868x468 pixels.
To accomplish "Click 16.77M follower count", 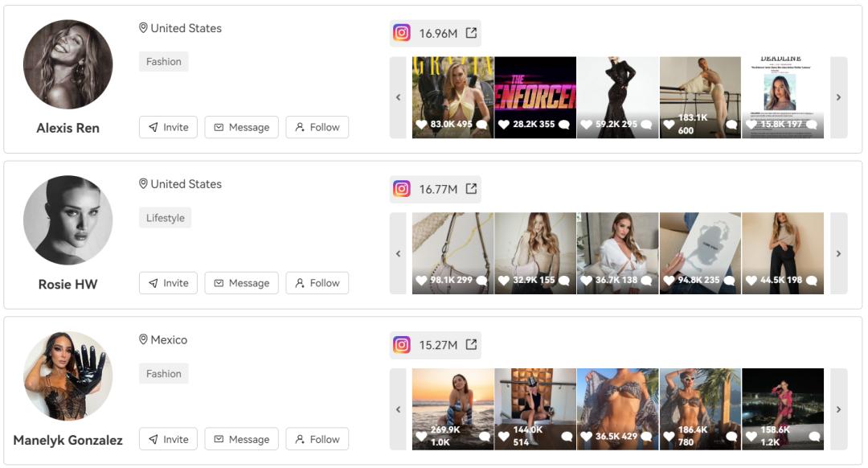I will coord(438,190).
